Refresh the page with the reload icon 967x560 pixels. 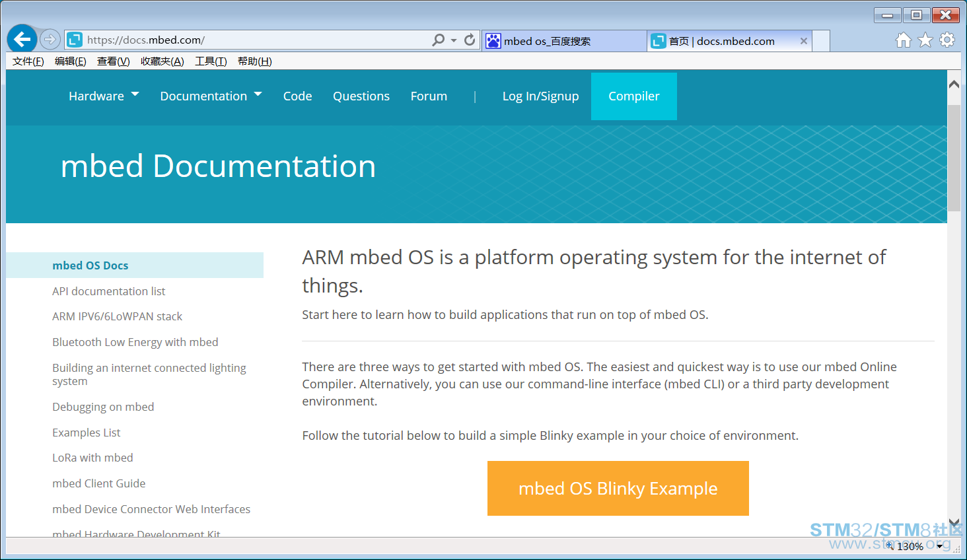pyautogui.click(x=470, y=40)
